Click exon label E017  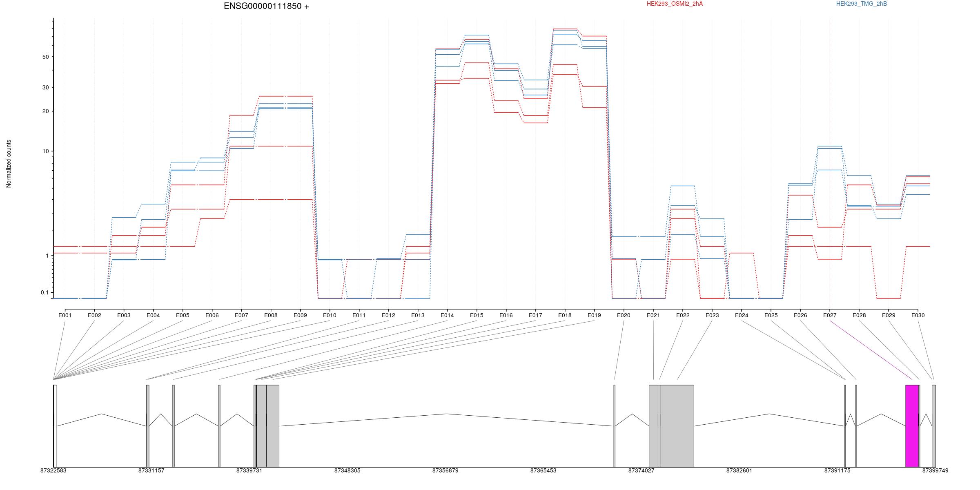click(535, 315)
